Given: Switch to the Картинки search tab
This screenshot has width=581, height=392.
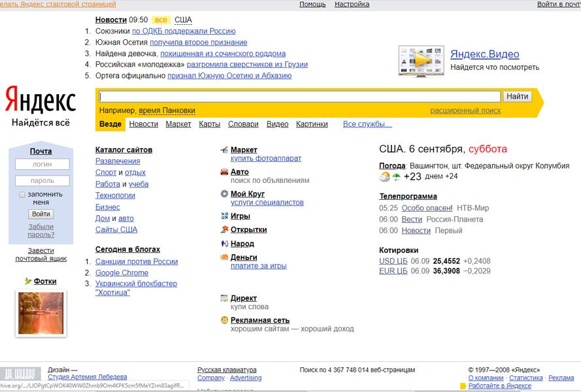Looking at the screenshot, I should coord(312,124).
